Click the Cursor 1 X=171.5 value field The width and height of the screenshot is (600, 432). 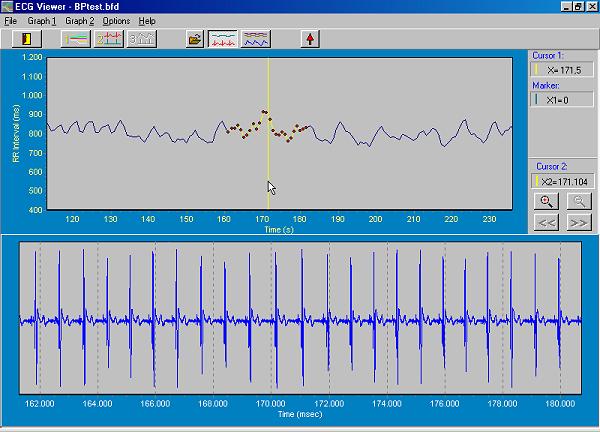(566, 71)
